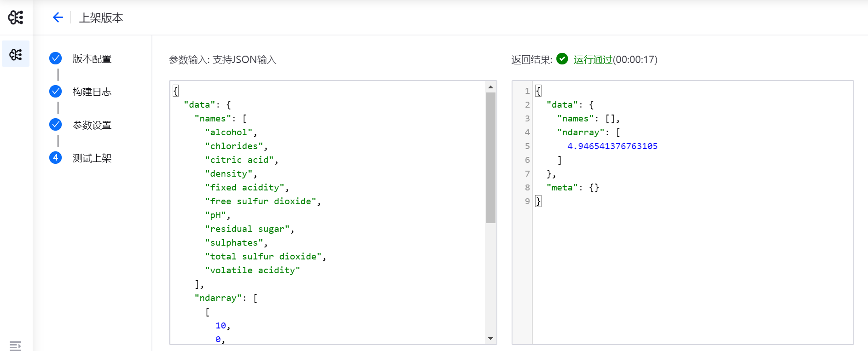Click in the JSON input editor first line
The image size is (868, 351).
coord(328,91)
